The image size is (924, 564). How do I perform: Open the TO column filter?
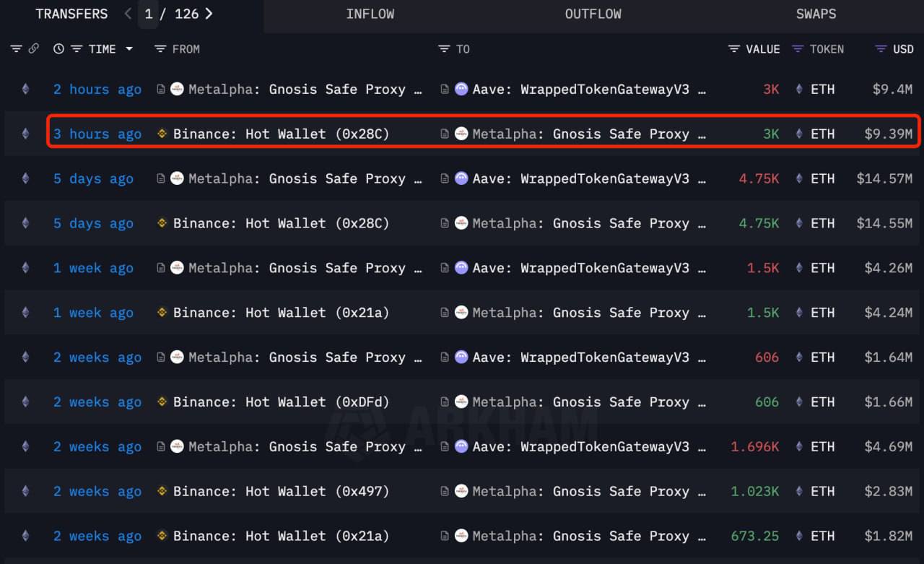point(444,49)
